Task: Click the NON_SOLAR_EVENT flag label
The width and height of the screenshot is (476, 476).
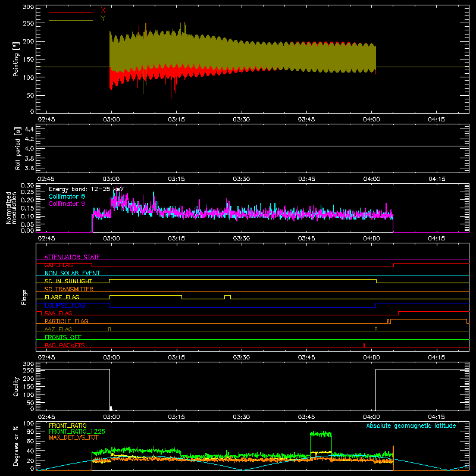Action: coord(72,273)
